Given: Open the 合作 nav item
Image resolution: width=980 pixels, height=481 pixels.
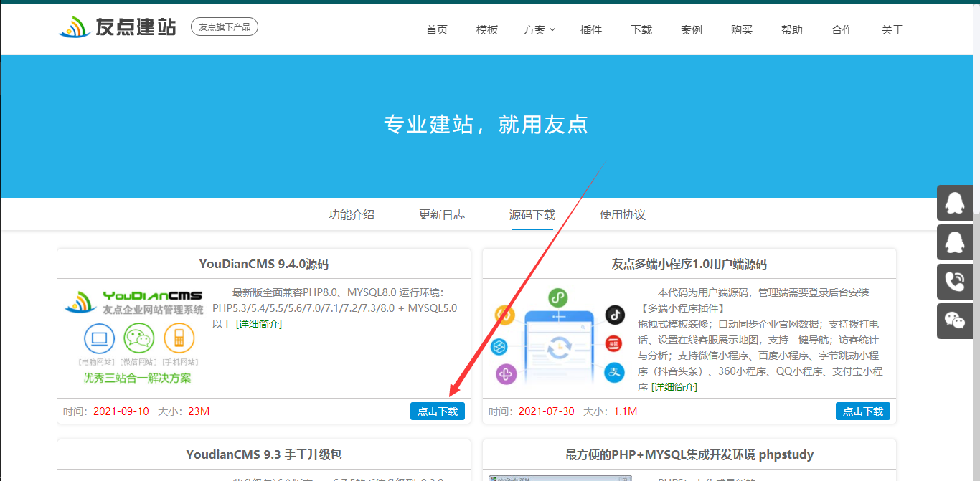Looking at the screenshot, I should [842, 29].
